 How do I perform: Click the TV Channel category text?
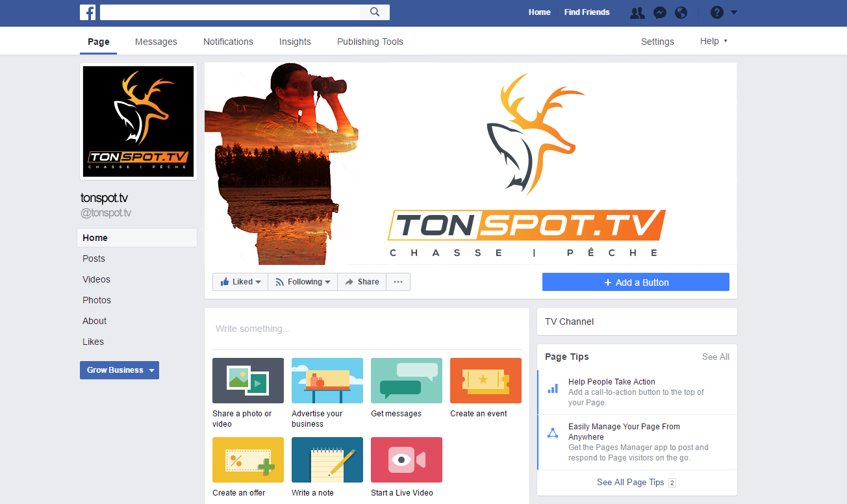coord(569,321)
